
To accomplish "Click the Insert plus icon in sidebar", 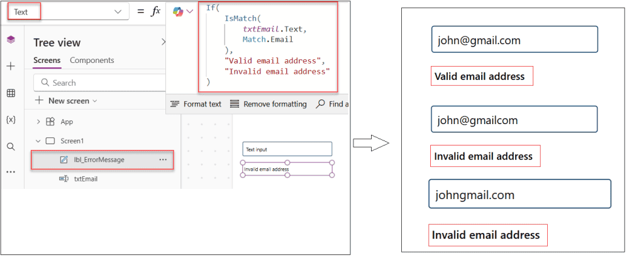I will pyautogui.click(x=11, y=66).
